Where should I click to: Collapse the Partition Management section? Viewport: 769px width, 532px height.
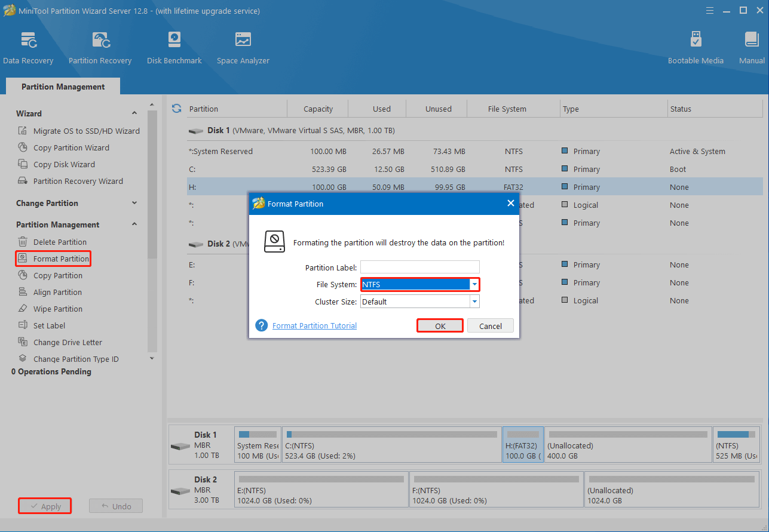coord(134,225)
